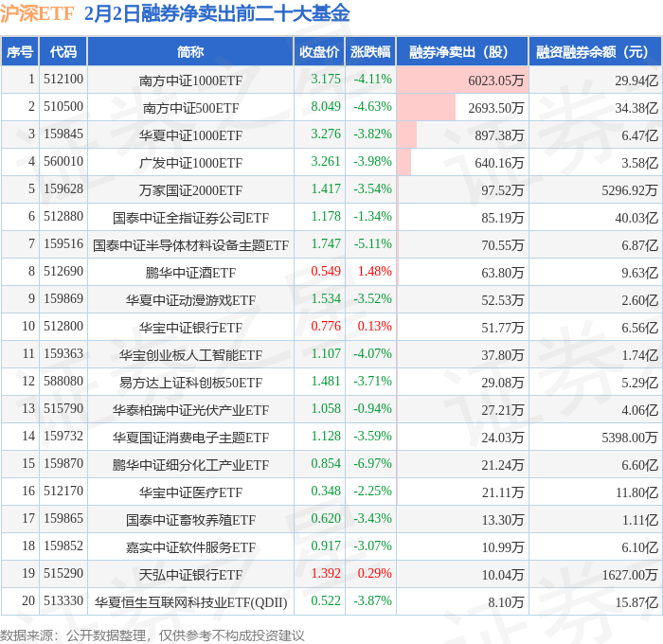Screen dimensions: 663x644
Task: Click the name 易方达上证科创板50ETF
Action: tap(190, 383)
